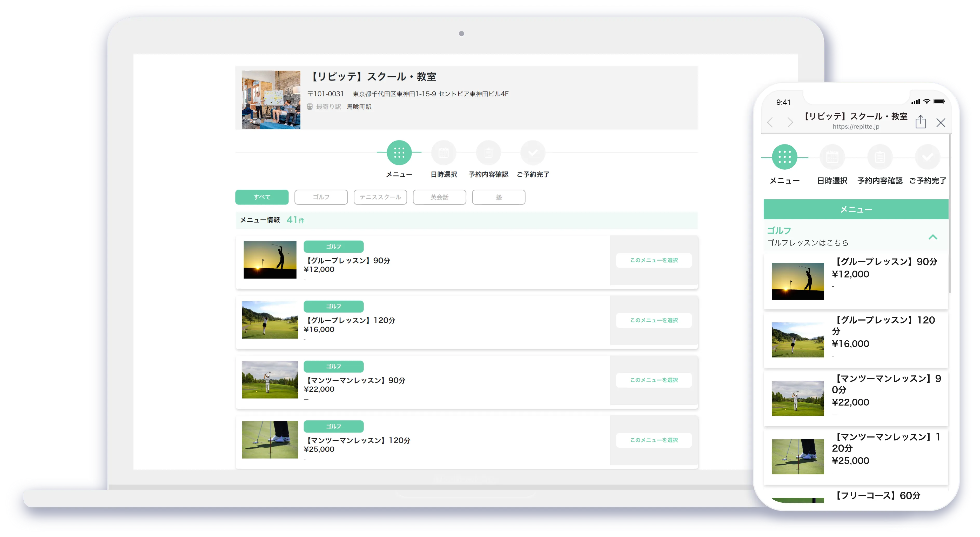Tap the mobile 予約内容確認 clipboard step icon

[880, 157]
